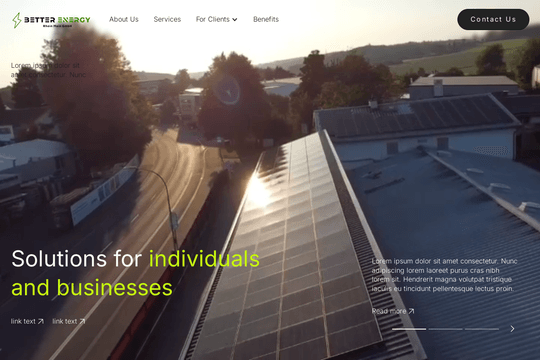Viewport: 540px width, 360px height.
Task: Follow the first link text link
Action: tap(27, 321)
